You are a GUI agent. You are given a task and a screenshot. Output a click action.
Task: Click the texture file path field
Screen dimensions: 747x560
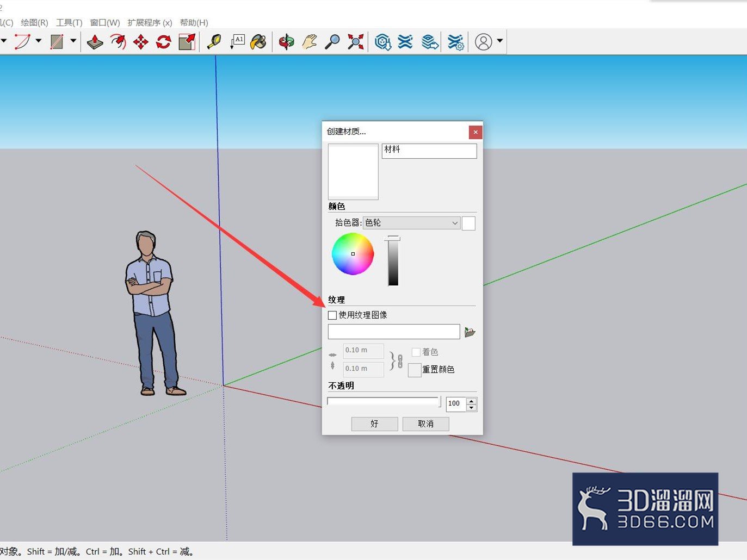pos(394,332)
